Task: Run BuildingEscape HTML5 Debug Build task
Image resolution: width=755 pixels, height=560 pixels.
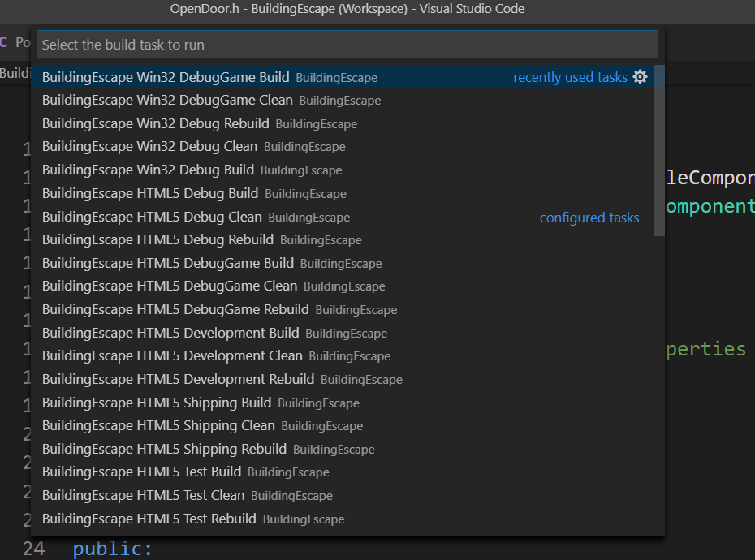Action: click(x=150, y=194)
